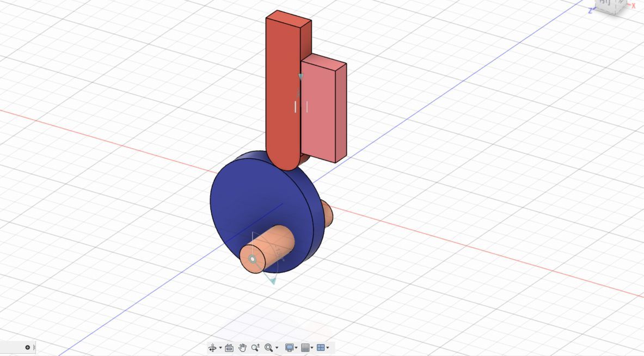
Task: Open the Display Settings monitor icon
Action: coord(290,348)
